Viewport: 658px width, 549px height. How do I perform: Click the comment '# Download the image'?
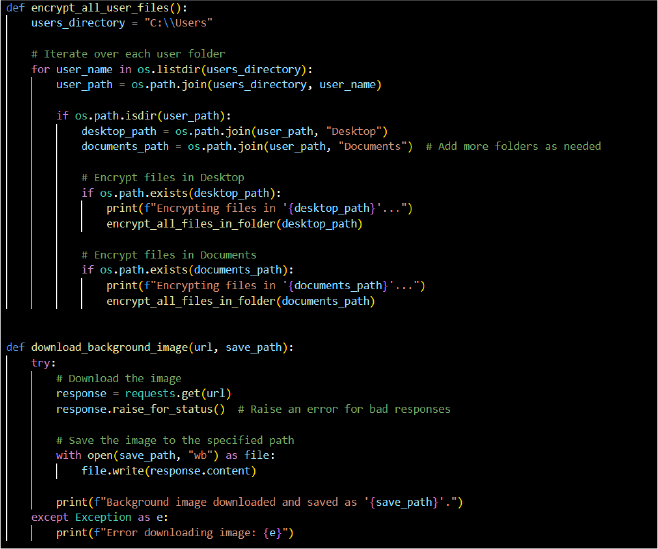pos(119,379)
